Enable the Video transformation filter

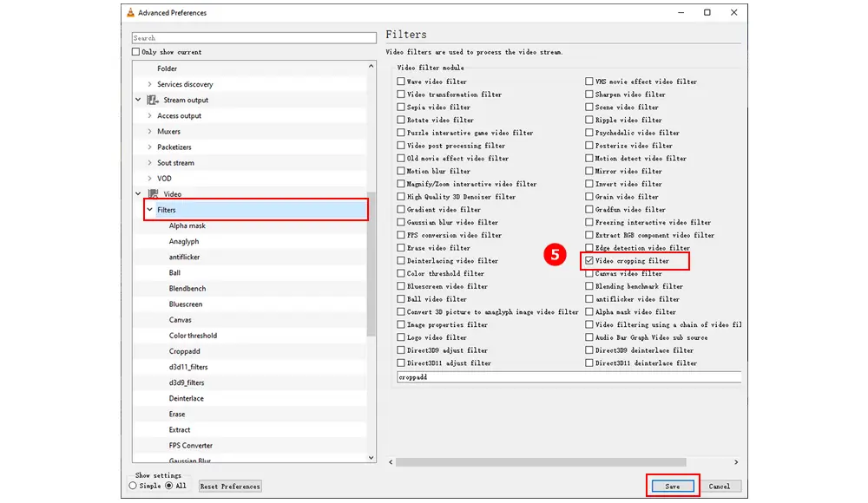pos(401,94)
